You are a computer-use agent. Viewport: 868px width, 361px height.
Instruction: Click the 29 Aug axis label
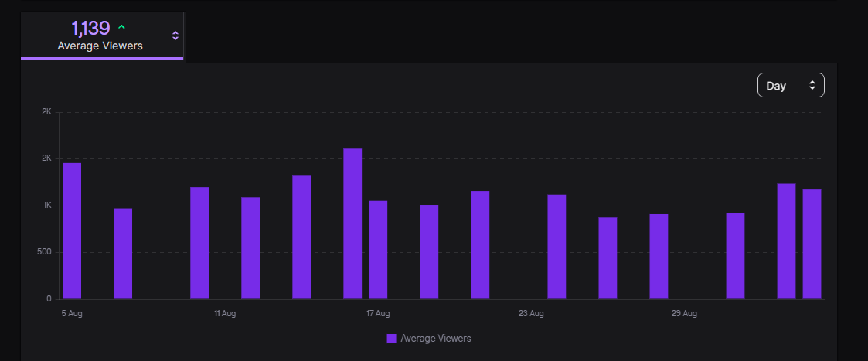click(x=684, y=313)
